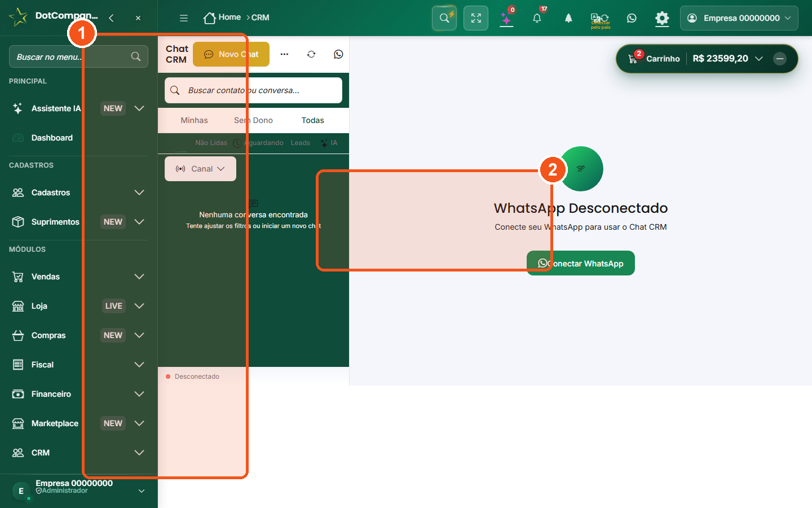Image resolution: width=812 pixels, height=508 pixels.
Task: Expand the Cadastros menu
Action: 139,192
